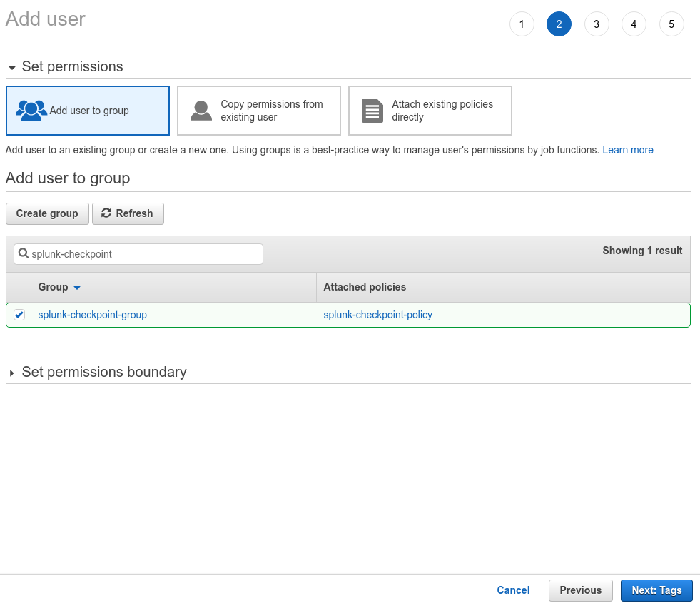This screenshot has height=606, width=700.
Task: Sort by the Group column arrow
Action: (77, 288)
